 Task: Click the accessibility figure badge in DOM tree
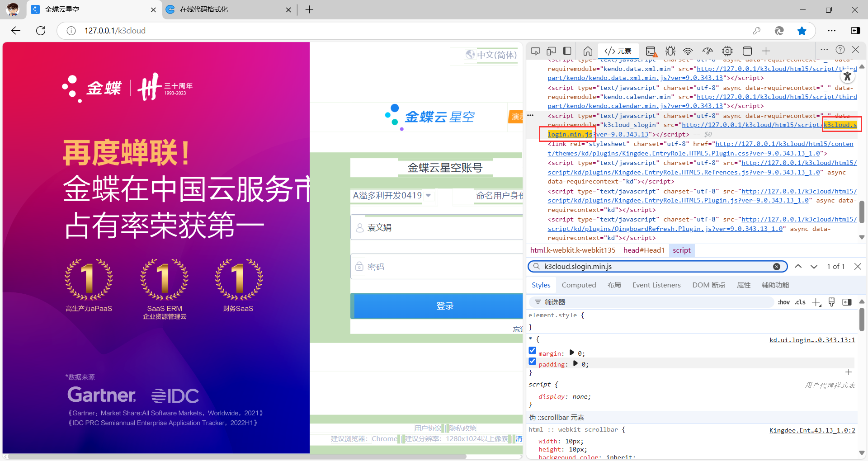point(848,76)
